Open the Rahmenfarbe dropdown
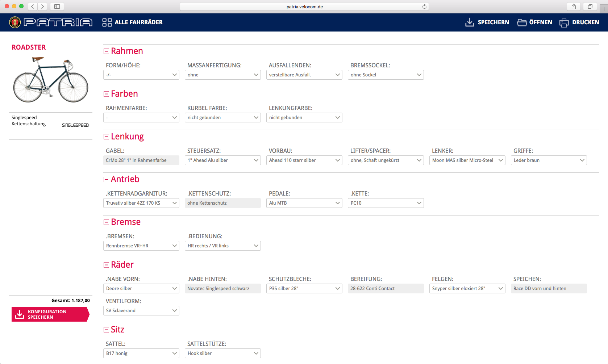The height and width of the screenshot is (364, 608). pos(141,118)
